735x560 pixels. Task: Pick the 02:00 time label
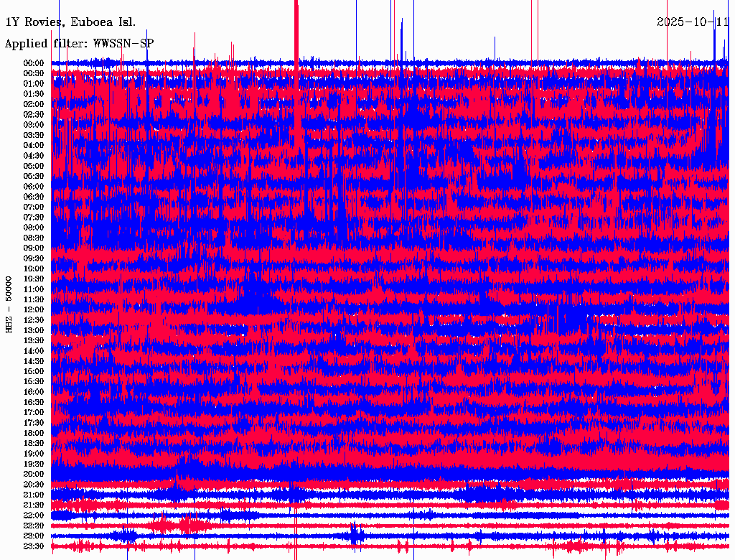[34, 105]
